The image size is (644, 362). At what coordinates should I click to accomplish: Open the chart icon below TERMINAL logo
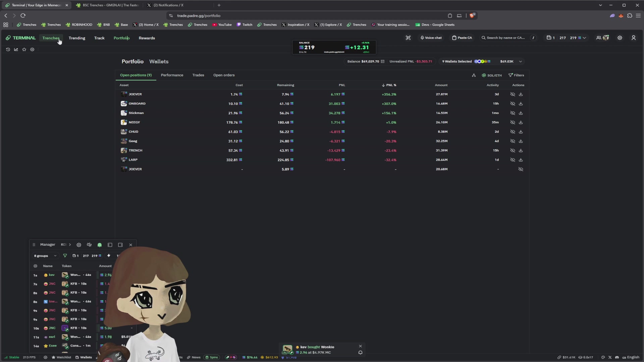16,49
